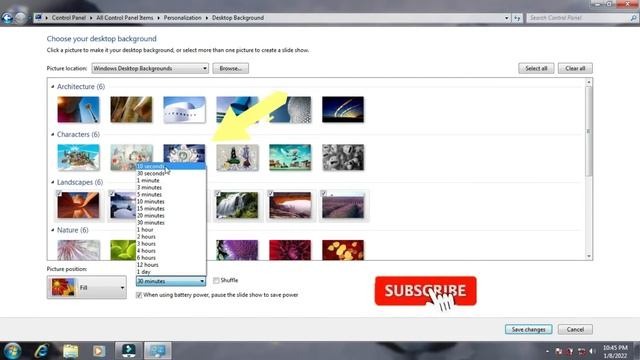Image resolution: width=640 pixels, height=360 pixels.
Task: Collapse the Nature group
Action: tap(53, 230)
